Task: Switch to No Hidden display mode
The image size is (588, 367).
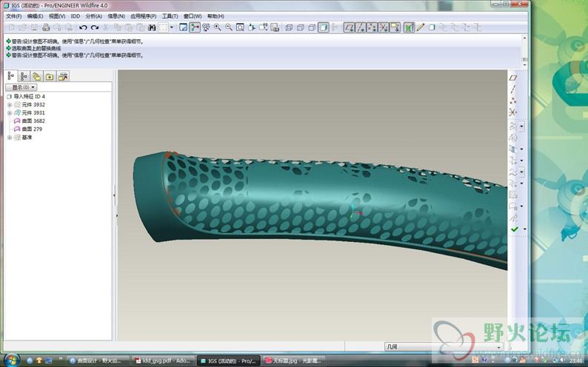Action: click(312, 27)
